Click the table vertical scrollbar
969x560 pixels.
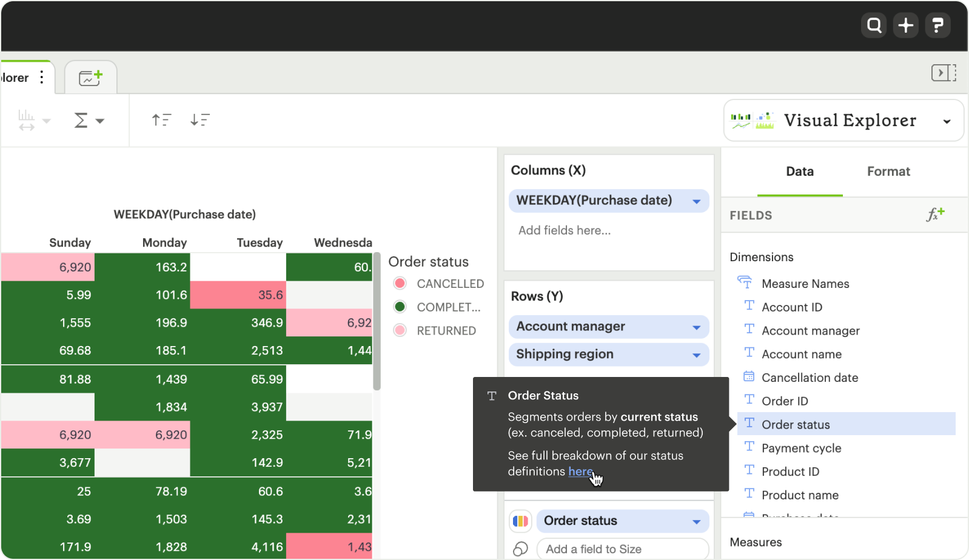click(x=377, y=321)
